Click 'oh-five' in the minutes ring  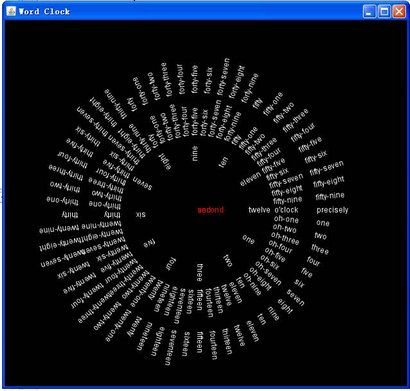pyautogui.click(x=275, y=255)
